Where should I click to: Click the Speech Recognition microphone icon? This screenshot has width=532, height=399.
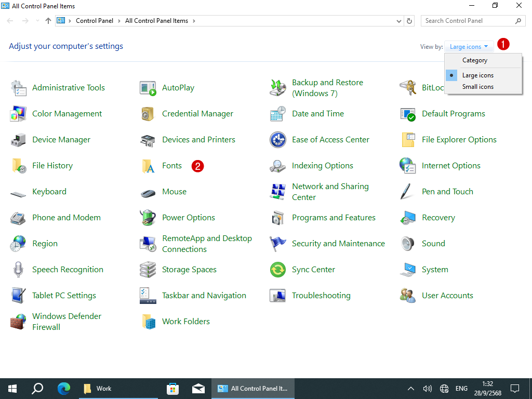point(18,270)
